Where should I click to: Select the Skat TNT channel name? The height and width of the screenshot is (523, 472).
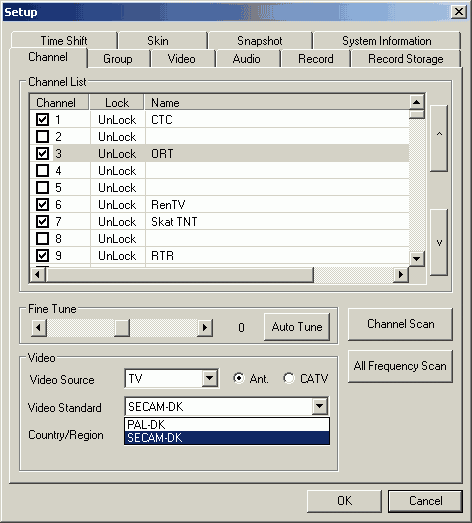[x=174, y=222]
